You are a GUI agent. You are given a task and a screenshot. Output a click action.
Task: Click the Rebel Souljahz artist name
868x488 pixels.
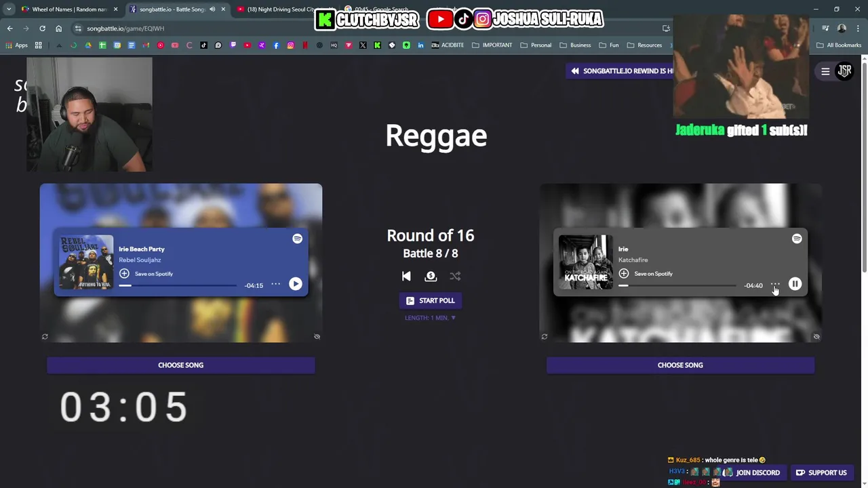[140, 260]
